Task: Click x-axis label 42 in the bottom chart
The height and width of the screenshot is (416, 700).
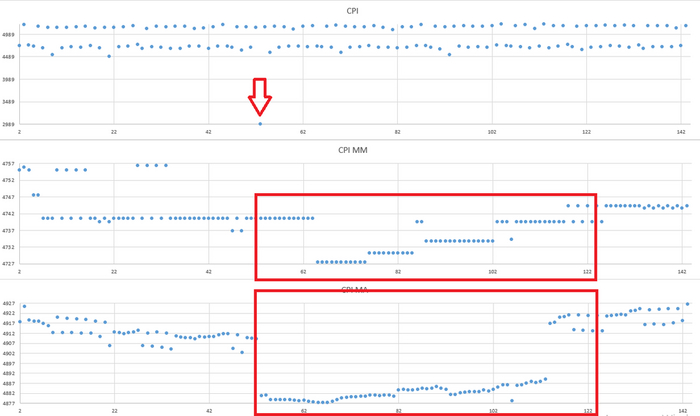Action: click(x=209, y=411)
